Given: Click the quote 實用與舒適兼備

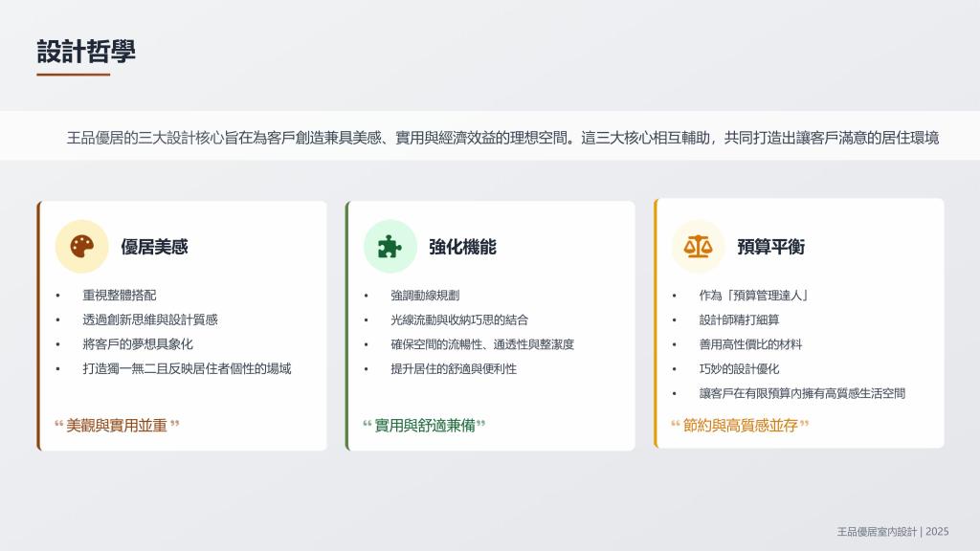Looking at the screenshot, I should point(425,425).
